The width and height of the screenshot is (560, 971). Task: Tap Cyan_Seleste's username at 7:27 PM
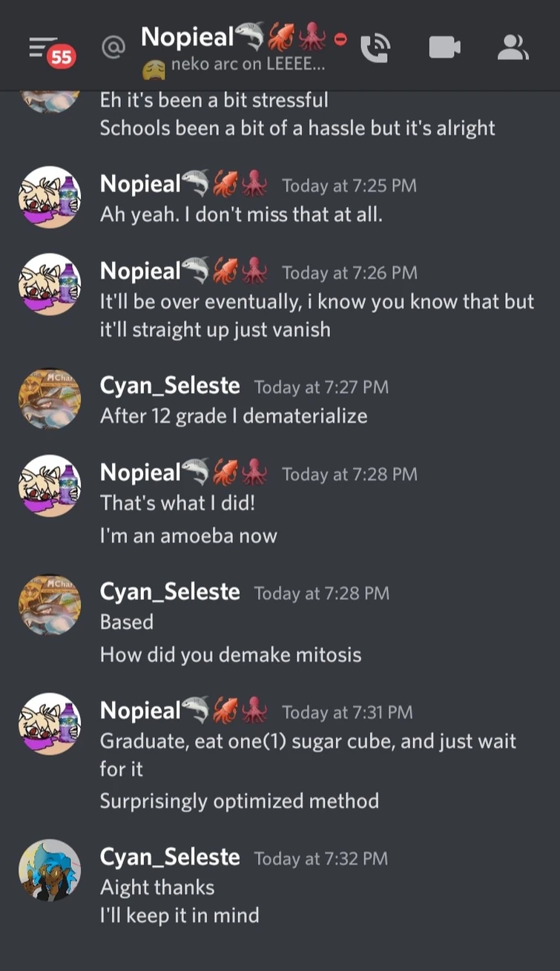(x=170, y=386)
